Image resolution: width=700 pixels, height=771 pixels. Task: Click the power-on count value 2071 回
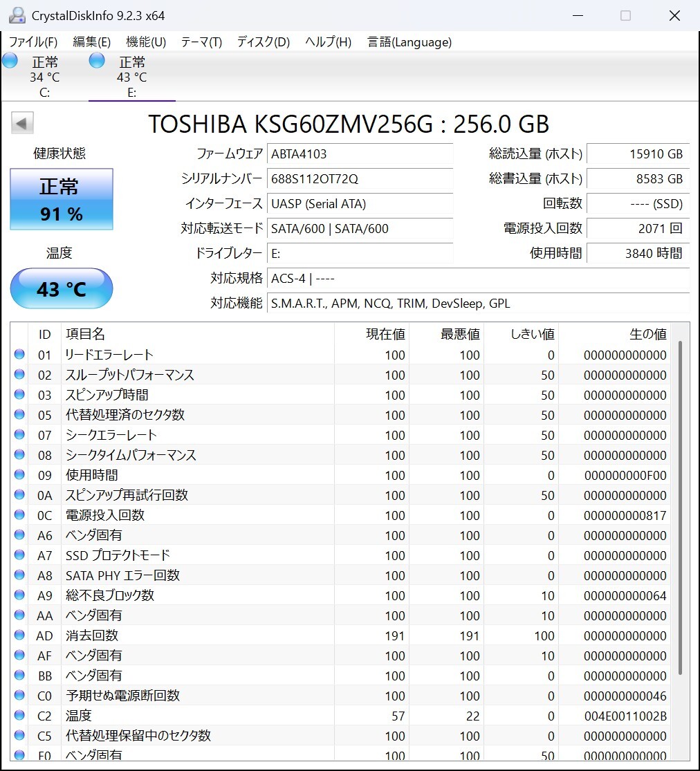tap(638, 228)
